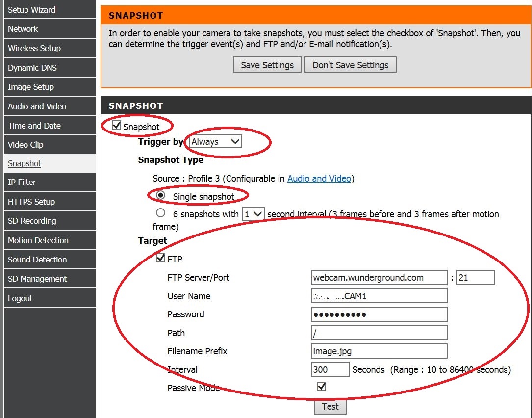Enable the Snapshot checkbox

(117, 126)
